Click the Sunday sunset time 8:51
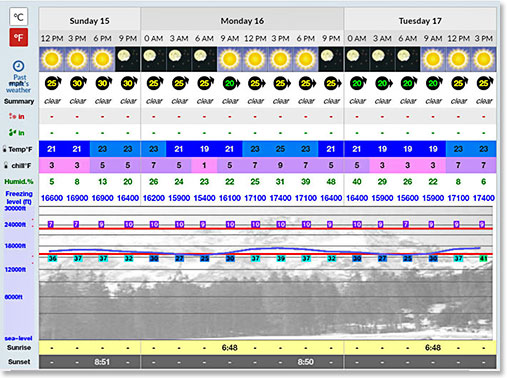507x378 pixels. (x=102, y=362)
